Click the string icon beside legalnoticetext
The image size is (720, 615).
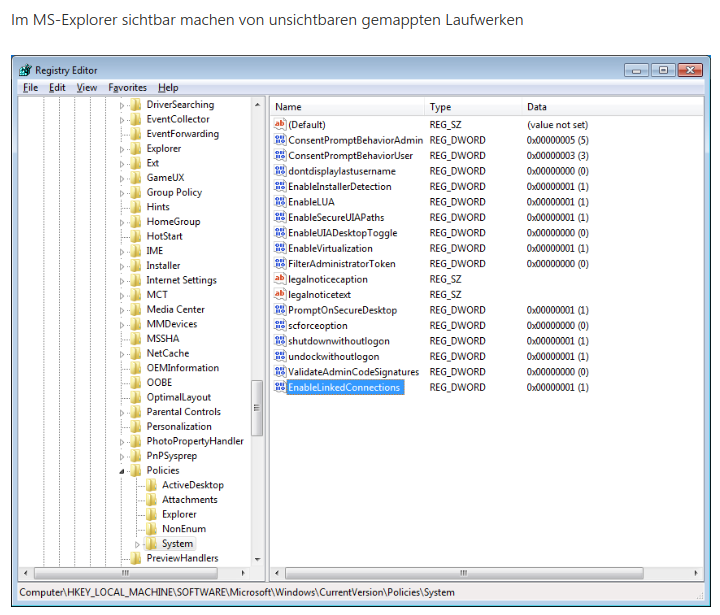(280, 294)
